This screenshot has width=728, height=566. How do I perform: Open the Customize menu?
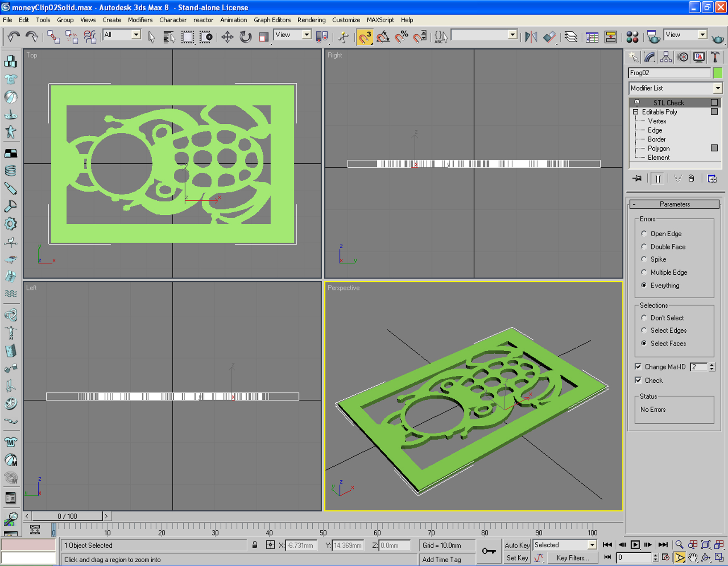pyautogui.click(x=346, y=20)
